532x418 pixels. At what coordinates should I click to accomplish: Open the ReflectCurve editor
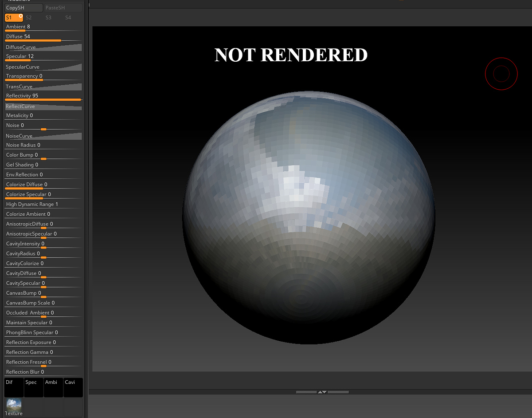pyautogui.click(x=43, y=106)
